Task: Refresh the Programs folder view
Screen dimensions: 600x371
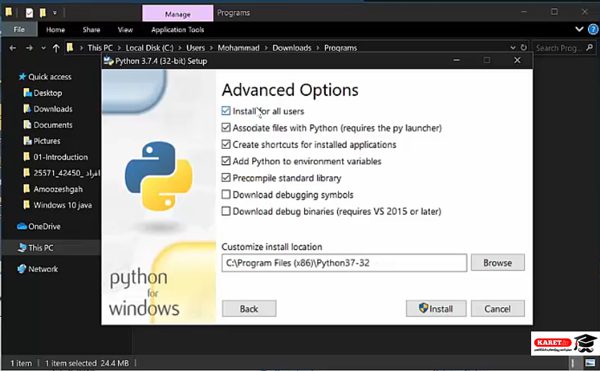Action: [523, 47]
